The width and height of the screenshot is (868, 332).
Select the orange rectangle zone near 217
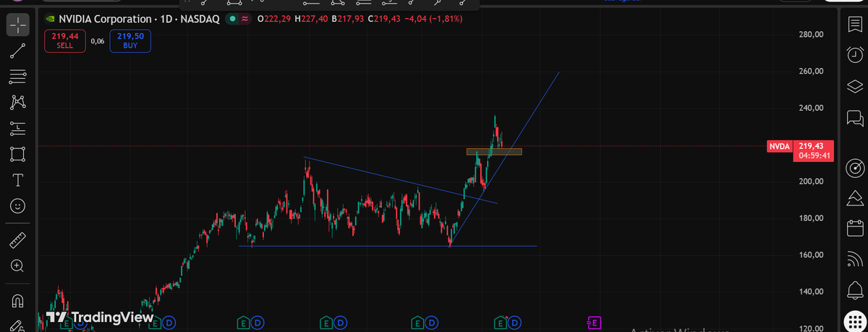(x=494, y=151)
